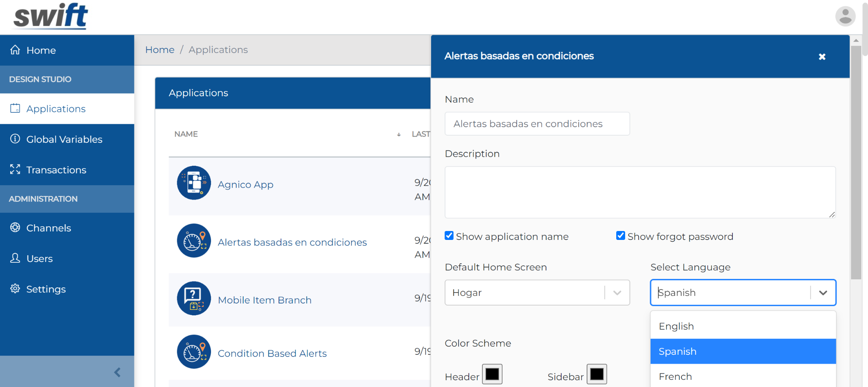The height and width of the screenshot is (387, 868).
Task: Select the Transactions expand-arrows icon
Action: [x=15, y=169]
